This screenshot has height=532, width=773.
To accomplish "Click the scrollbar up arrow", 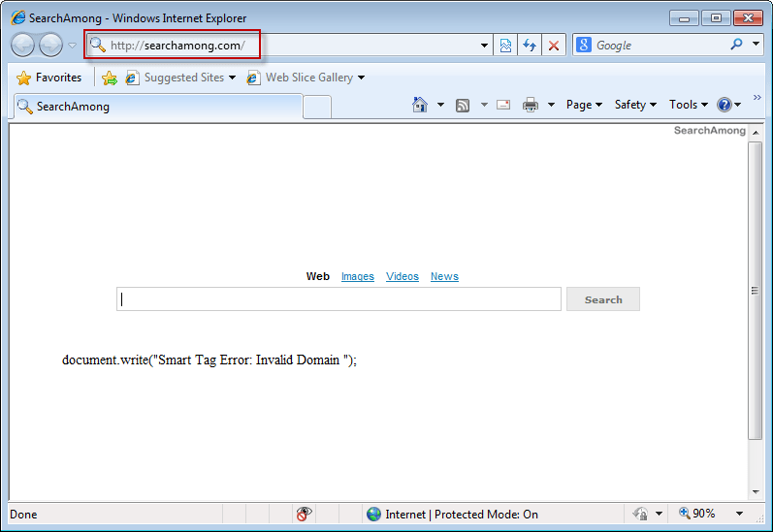I will 755,132.
